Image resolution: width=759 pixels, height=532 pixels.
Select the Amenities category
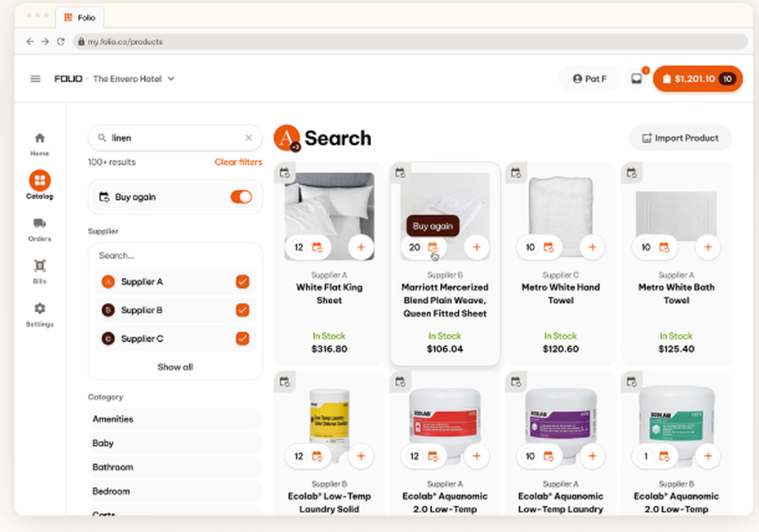click(175, 419)
